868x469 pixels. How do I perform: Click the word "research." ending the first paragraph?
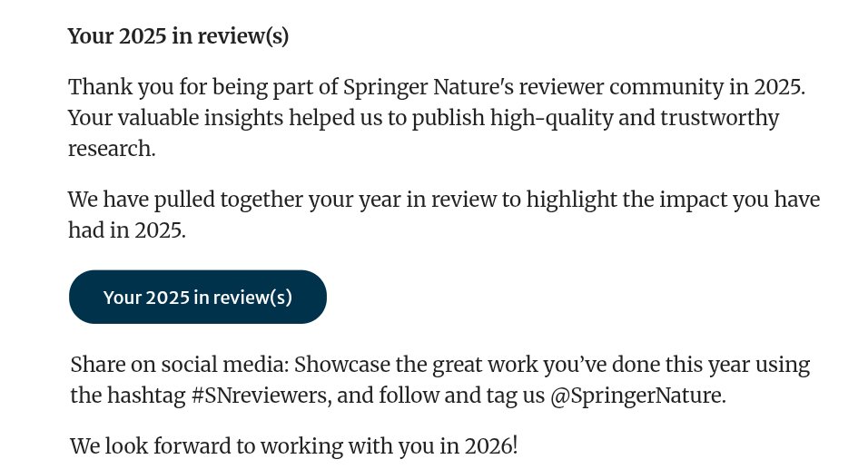click(x=112, y=149)
